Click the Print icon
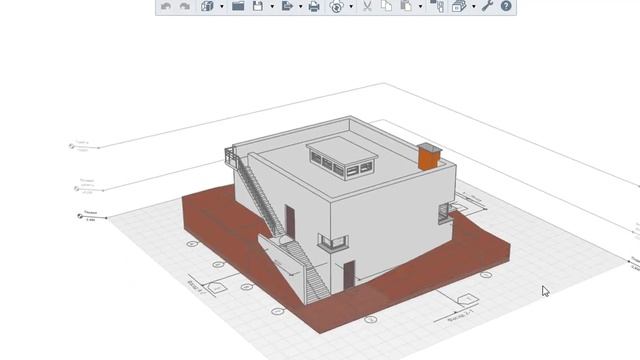 314,7
